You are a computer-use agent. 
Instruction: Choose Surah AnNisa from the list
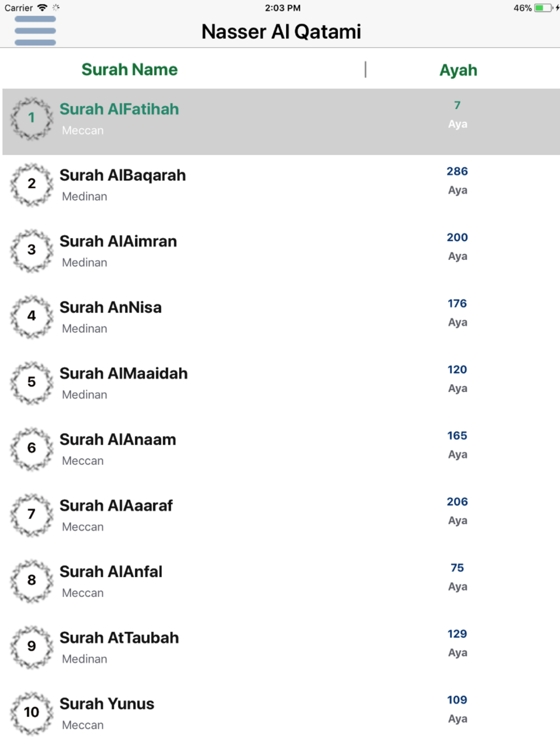click(111, 307)
